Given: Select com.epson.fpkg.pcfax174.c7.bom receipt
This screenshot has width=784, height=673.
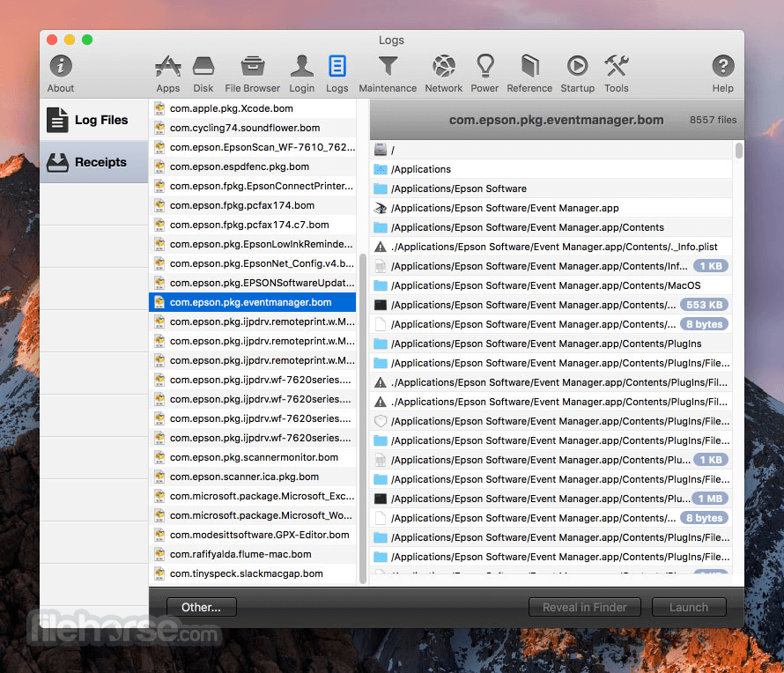Looking at the screenshot, I should [x=253, y=225].
